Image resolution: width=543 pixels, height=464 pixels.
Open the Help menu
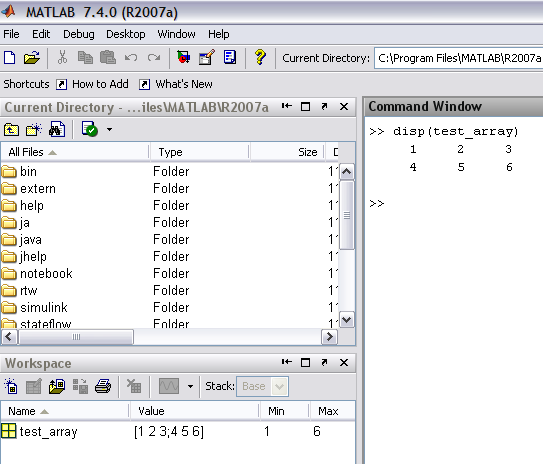tap(219, 34)
